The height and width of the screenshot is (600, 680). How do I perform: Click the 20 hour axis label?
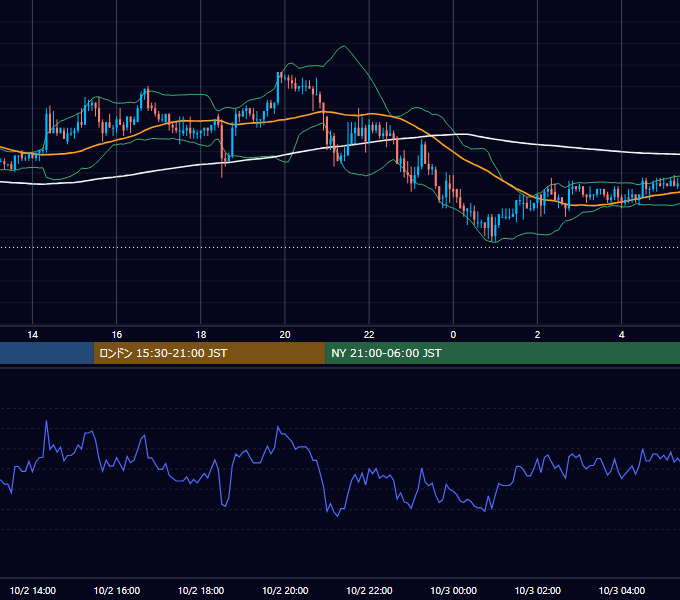point(285,335)
